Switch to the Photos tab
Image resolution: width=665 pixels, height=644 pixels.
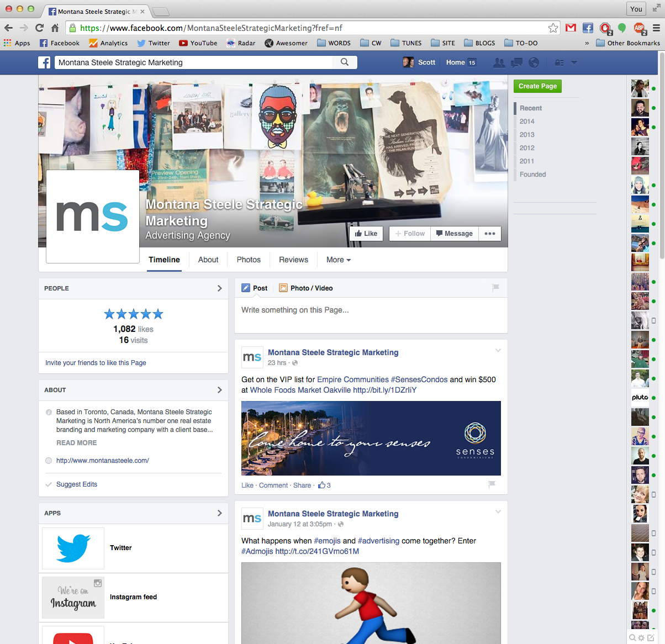[249, 260]
